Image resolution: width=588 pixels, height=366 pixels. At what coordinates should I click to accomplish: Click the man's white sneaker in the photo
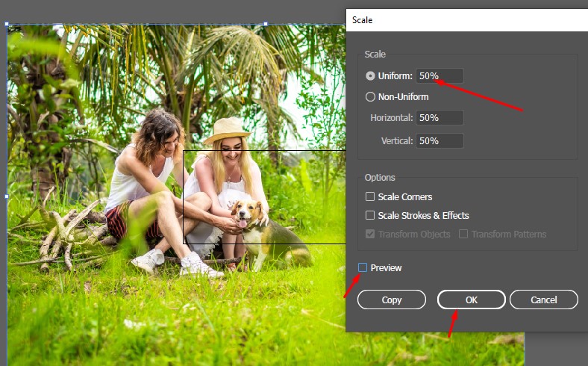click(148, 259)
